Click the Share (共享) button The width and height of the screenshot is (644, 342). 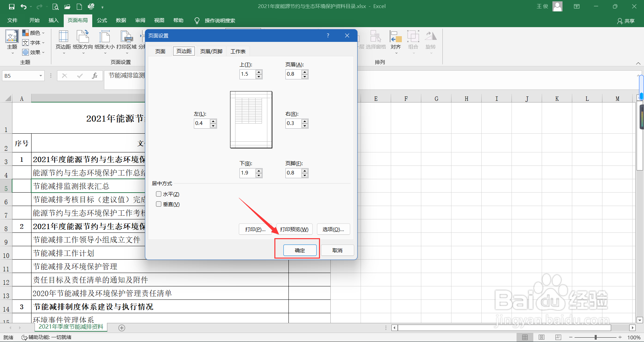click(626, 21)
